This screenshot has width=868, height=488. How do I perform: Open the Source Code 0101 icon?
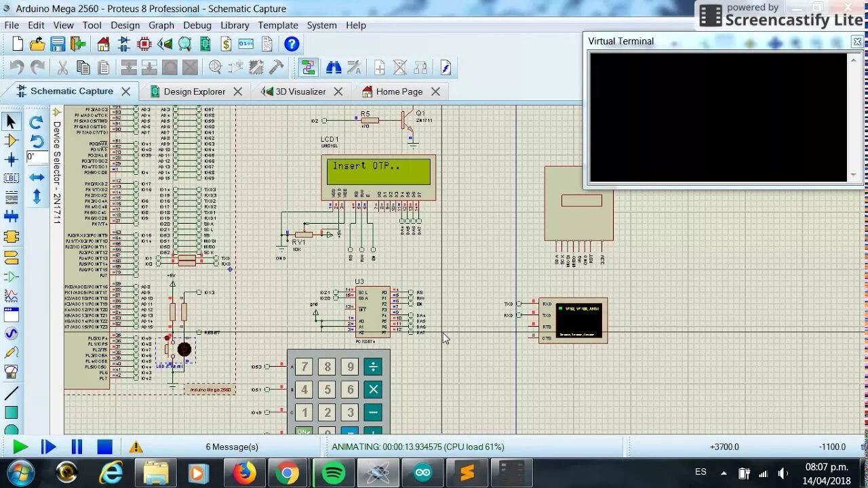click(246, 45)
